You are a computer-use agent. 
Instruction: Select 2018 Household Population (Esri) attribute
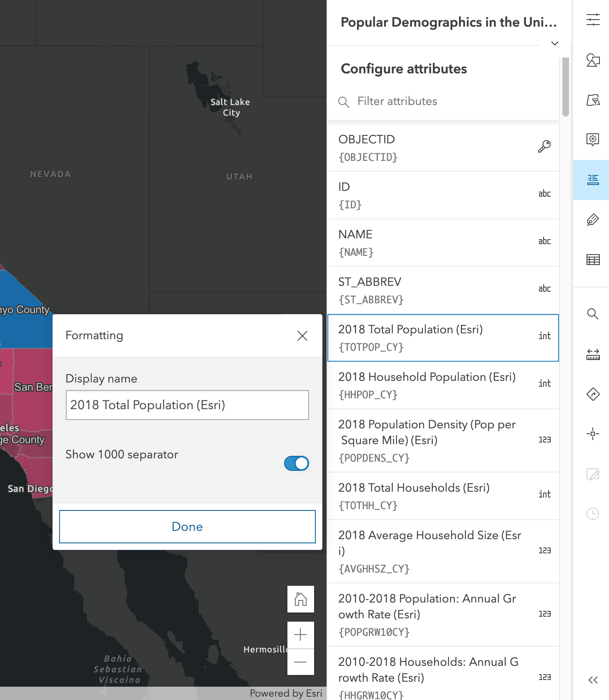pos(443,385)
